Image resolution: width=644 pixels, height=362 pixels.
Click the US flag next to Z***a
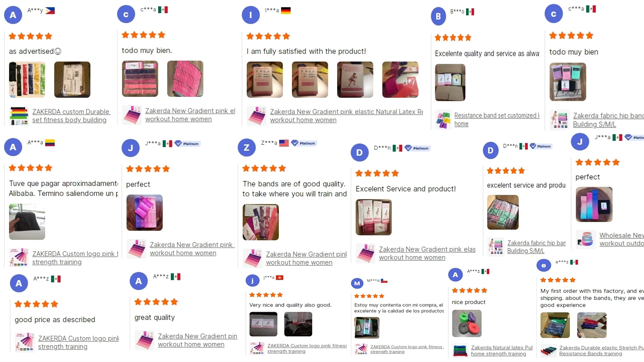pyautogui.click(x=284, y=143)
